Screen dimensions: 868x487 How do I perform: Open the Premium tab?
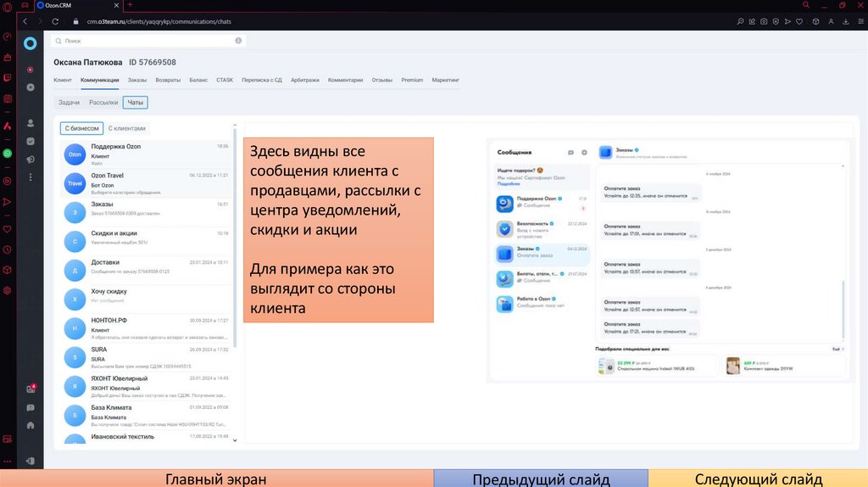(x=413, y=80)
